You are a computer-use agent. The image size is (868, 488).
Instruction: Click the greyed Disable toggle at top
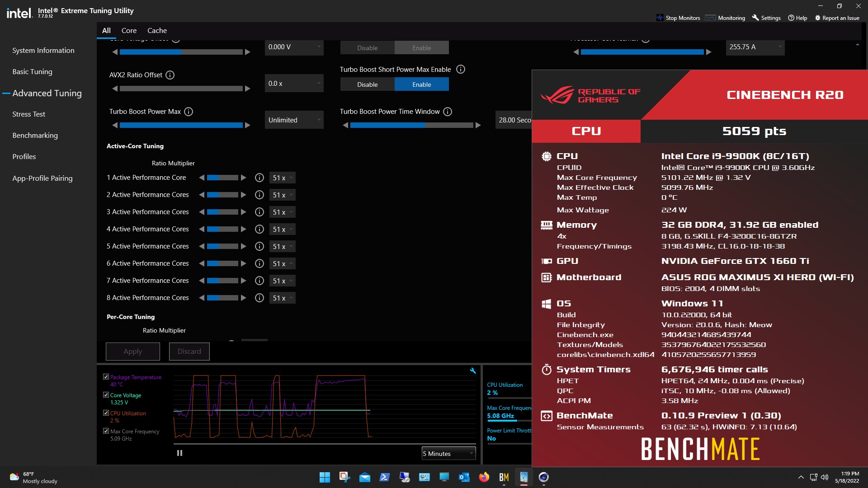pyautogui.click(x=368, y=47)
